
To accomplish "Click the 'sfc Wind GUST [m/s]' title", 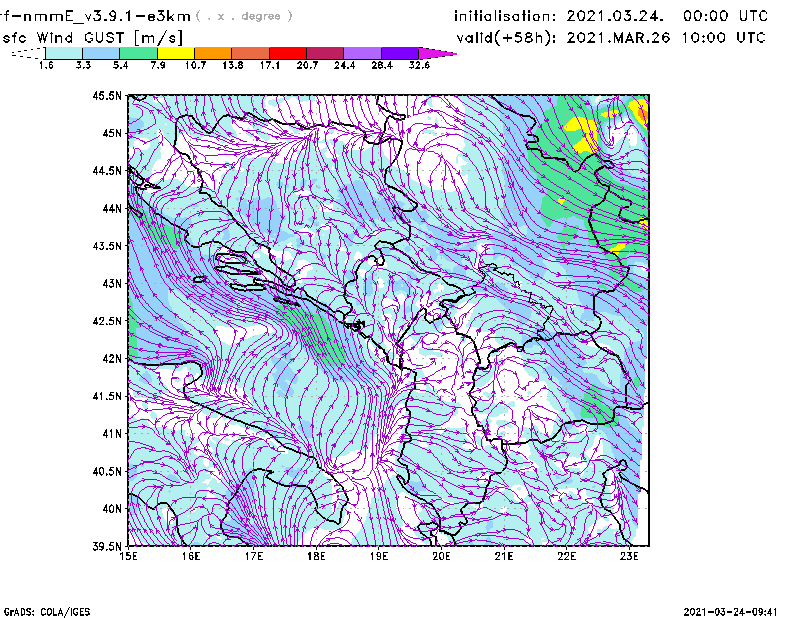I will 92,38.
